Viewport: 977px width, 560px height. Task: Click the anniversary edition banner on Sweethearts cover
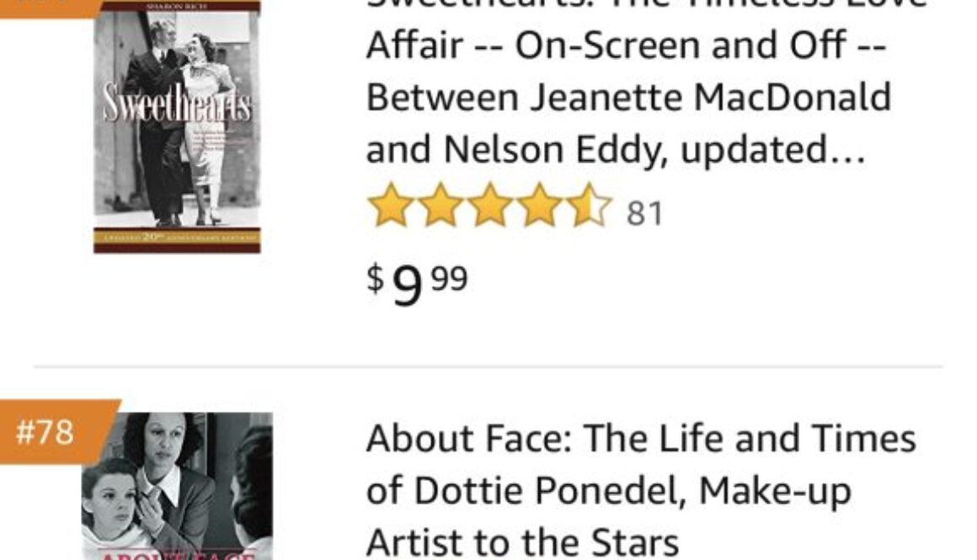tap(177, 238)
